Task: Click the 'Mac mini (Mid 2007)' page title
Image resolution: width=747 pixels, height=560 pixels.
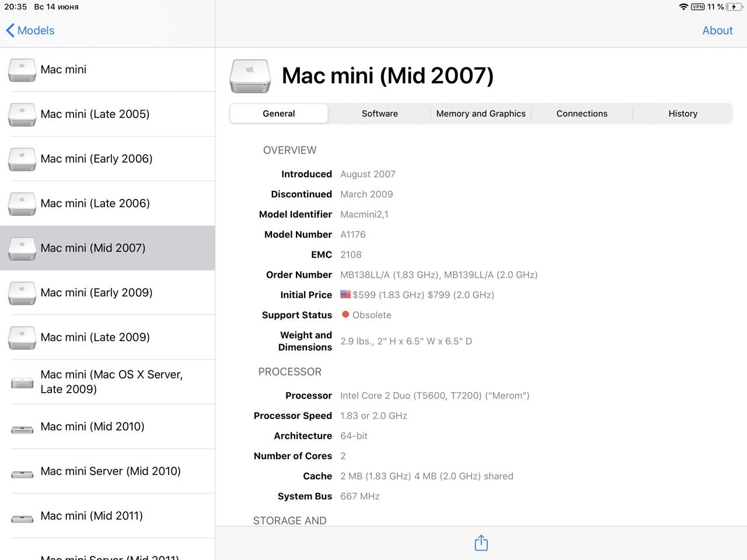Action: pos(388,76)
